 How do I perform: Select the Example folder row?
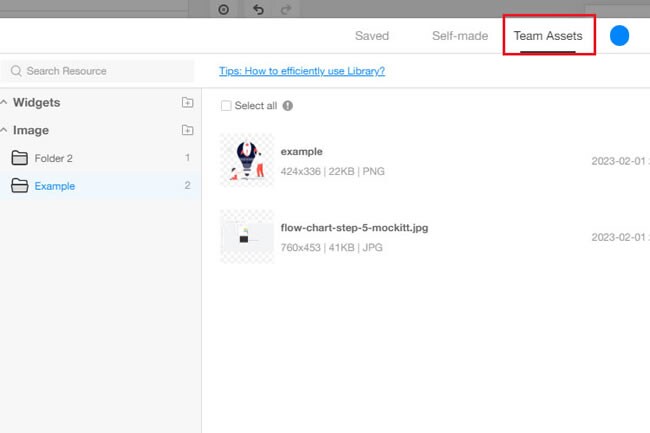(101, 186)
